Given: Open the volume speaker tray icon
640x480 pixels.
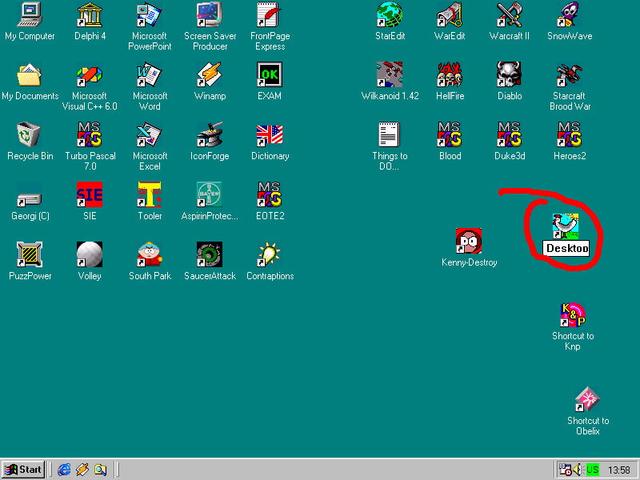Looking at the screenshot, I should point(578,470).
